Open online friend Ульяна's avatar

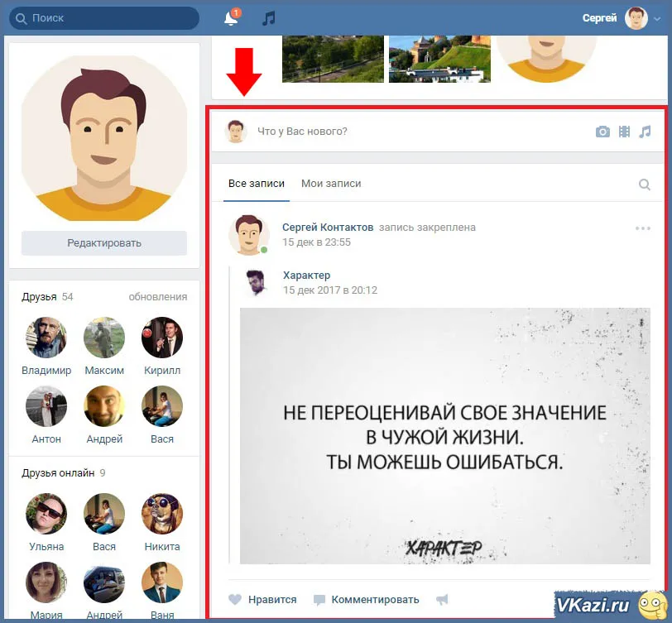46,514
